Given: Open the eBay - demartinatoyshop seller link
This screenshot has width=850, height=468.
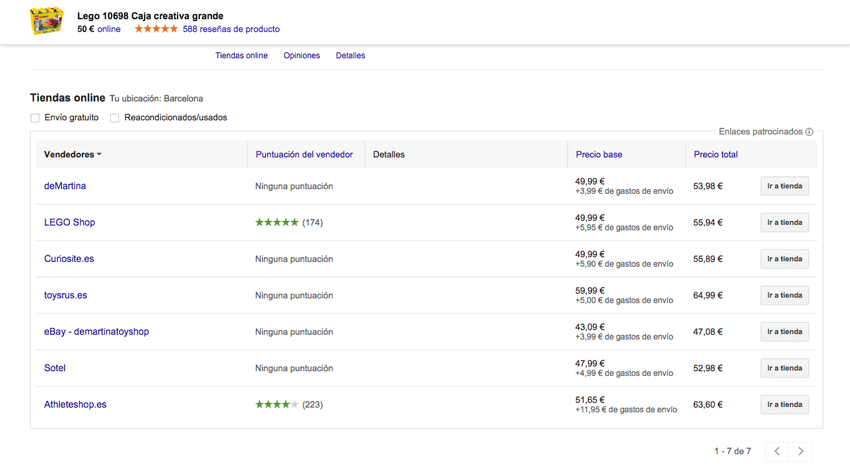Looking at the screenshot, I should coord(96,331).
